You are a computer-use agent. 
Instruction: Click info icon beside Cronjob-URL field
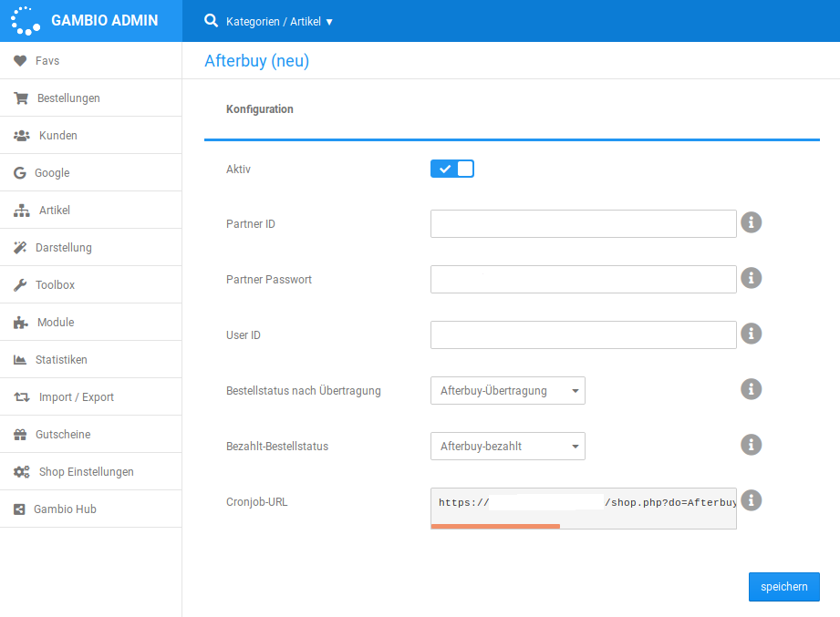(751, 500)
